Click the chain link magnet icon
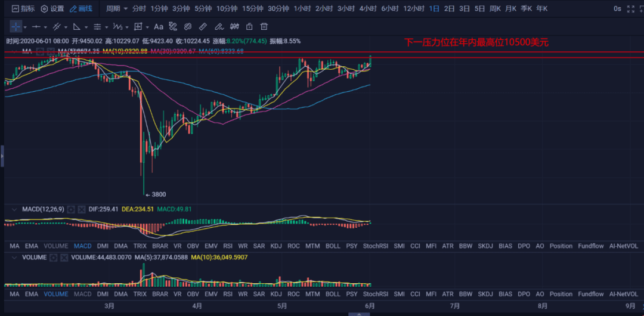Viewport: 644px width, 316px height. point(188,27)
